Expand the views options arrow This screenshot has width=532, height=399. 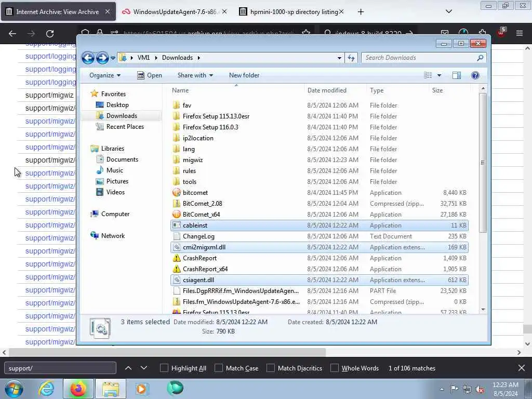coord(439,75)
